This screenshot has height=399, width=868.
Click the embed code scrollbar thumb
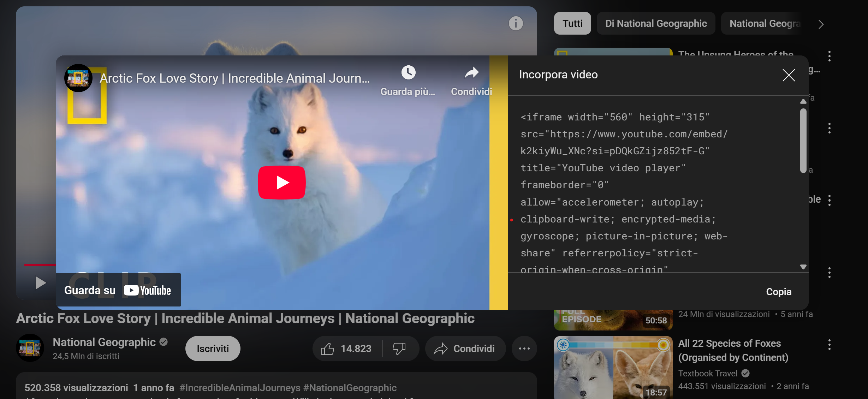803,141
